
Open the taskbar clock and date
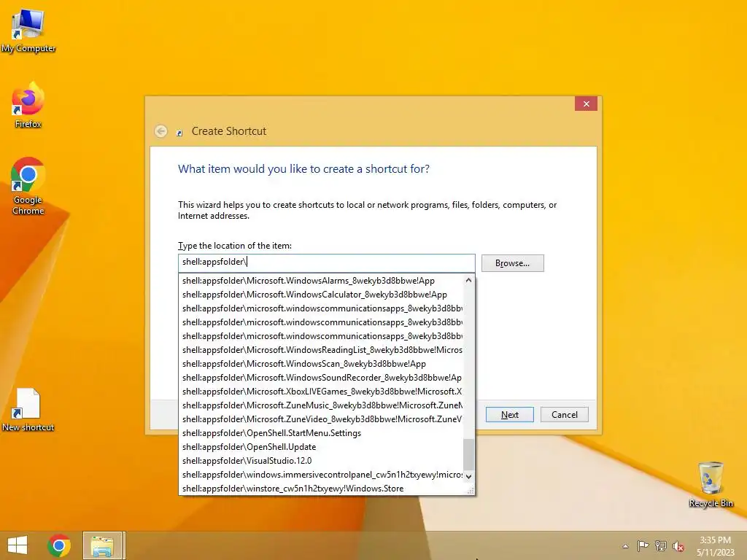[x=716, y=546]
